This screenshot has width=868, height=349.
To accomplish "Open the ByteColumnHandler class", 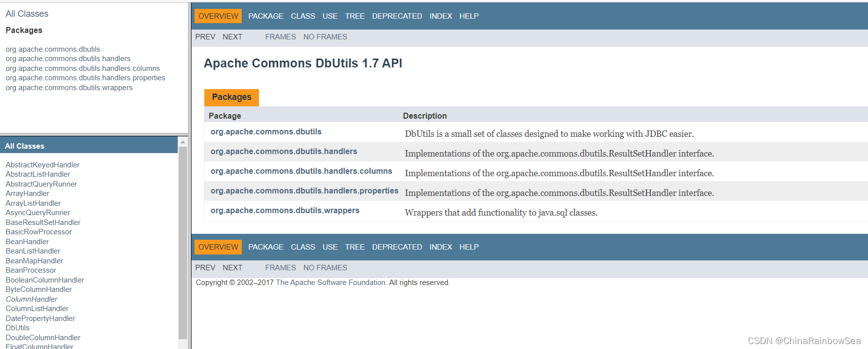I will coord(38,289).
